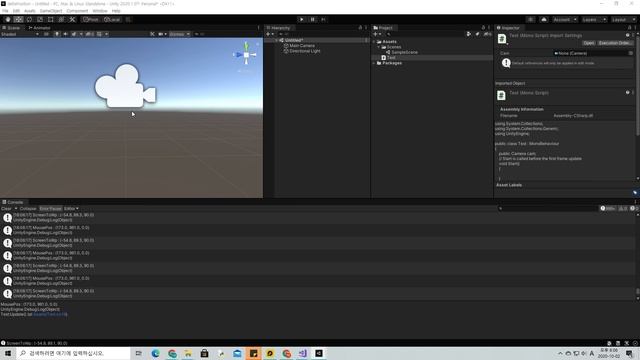Screen dimensions: 640x360
Task: Open the Layout dropdown
Action: click(623, 19)
